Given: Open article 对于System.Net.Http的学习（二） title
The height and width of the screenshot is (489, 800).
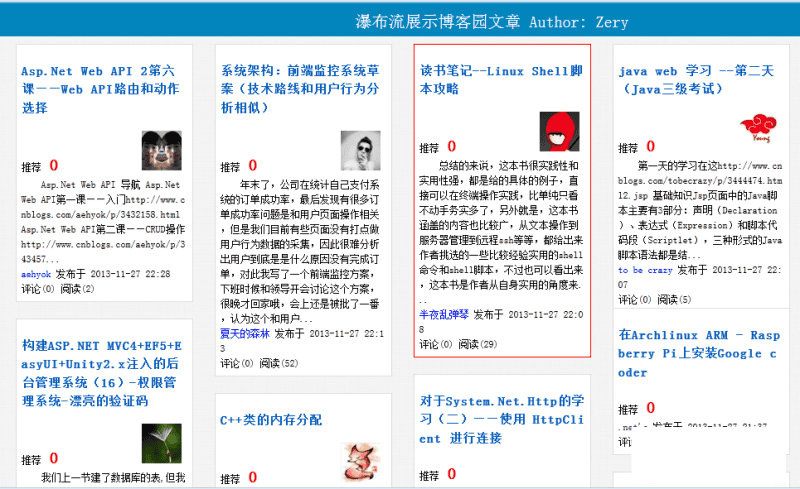Looking at the screenshot, I should point(502,420).
